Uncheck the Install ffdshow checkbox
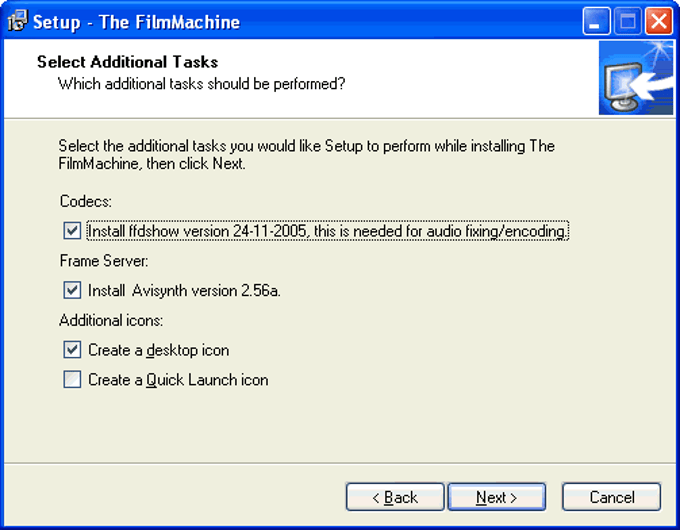The image size is (680, 530). [x=72, y=231]
